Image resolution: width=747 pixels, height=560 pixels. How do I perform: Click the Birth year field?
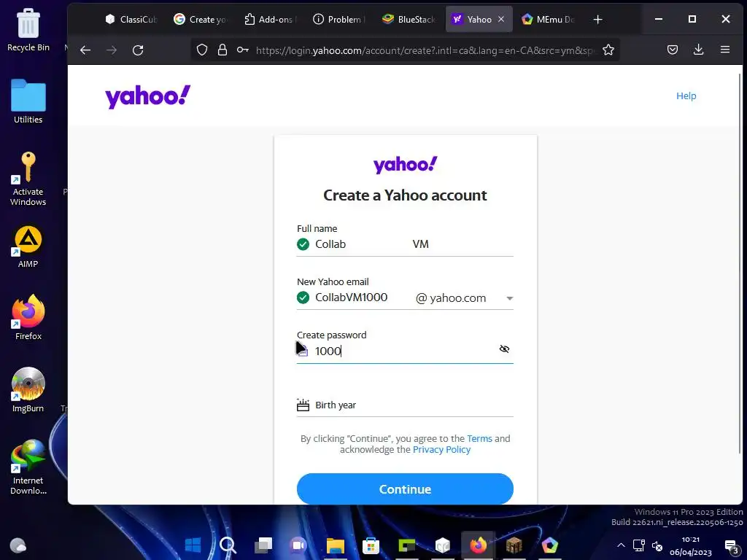click(405, 405)
